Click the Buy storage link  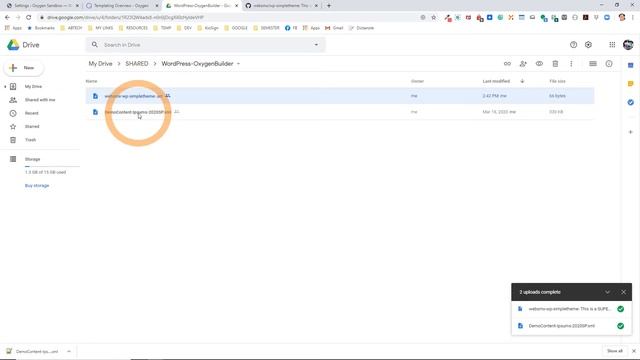37,186
